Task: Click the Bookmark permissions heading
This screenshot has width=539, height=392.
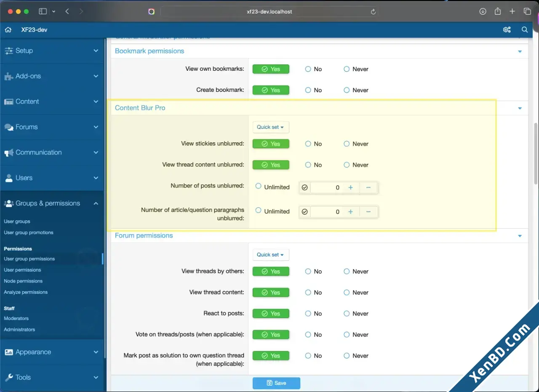Action: point(149,51)
